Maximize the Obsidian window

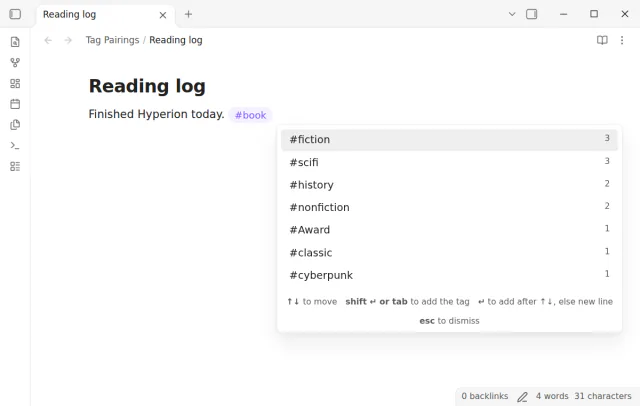594,14
